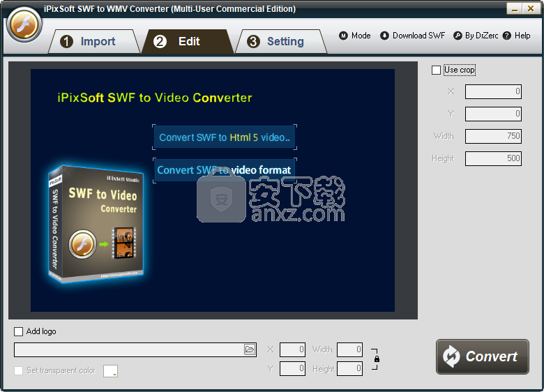The height and width of the screenshot is (392, 544).
Task: Click the question mark Help icon
Action: 507,36
